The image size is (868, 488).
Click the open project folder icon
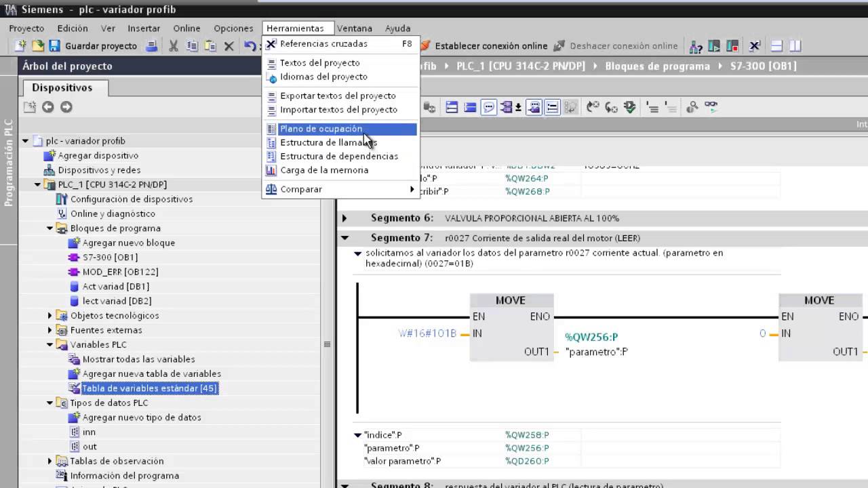38,46
